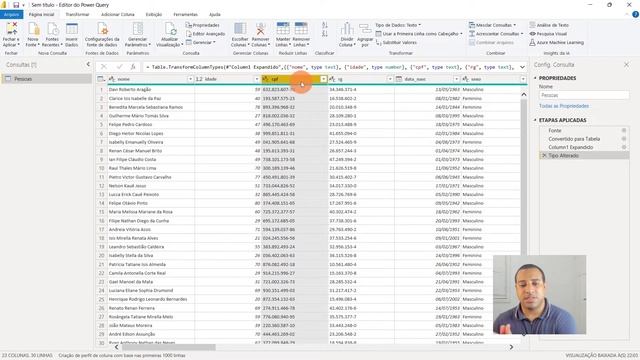Close the Config. Consulta pane
Screen dimensions: 640x360
(x=626, y=64)
